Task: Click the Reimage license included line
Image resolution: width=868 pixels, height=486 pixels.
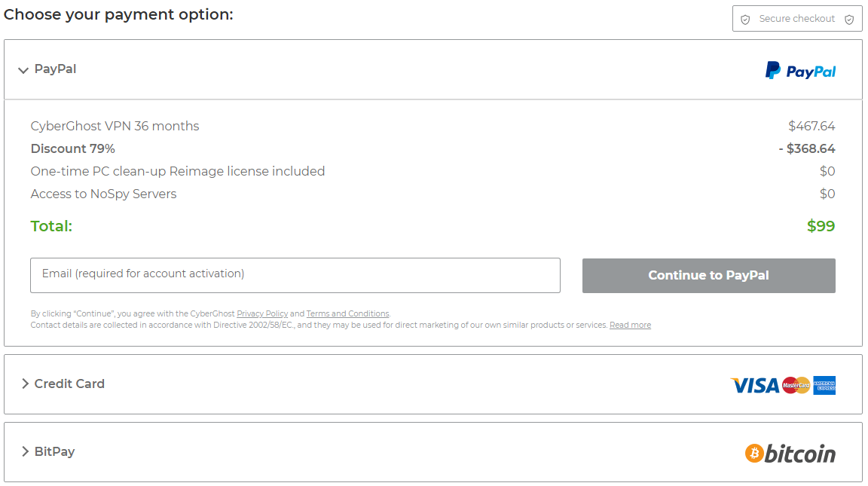Action: 178,172
